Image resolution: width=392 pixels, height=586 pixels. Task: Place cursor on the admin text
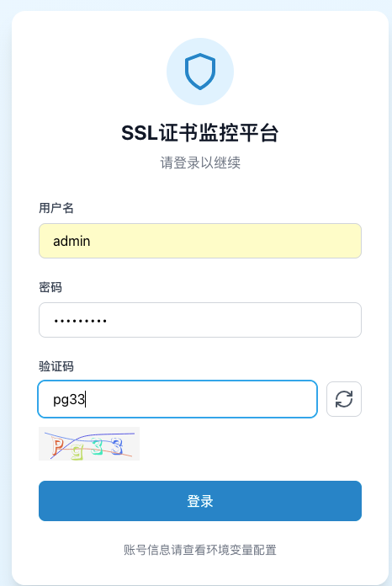click(x=72, y=241)
